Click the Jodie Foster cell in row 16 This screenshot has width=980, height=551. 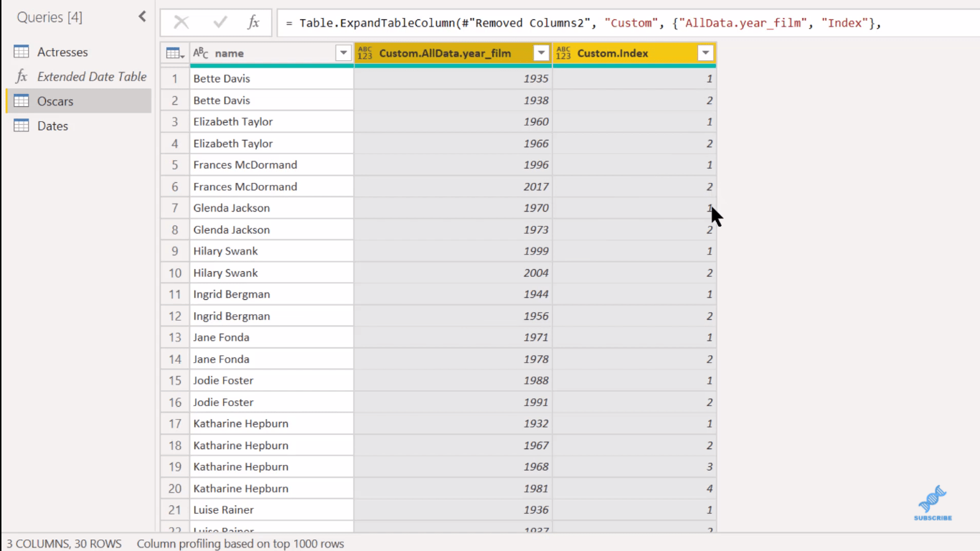pyautogui.click(x=272, y=402)
